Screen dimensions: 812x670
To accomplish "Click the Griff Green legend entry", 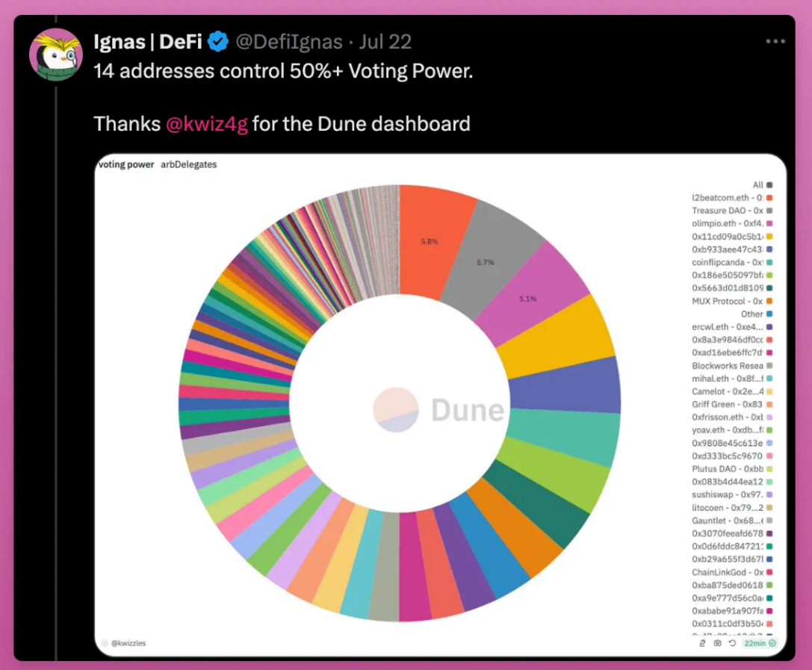I will [x=732, y=404].
